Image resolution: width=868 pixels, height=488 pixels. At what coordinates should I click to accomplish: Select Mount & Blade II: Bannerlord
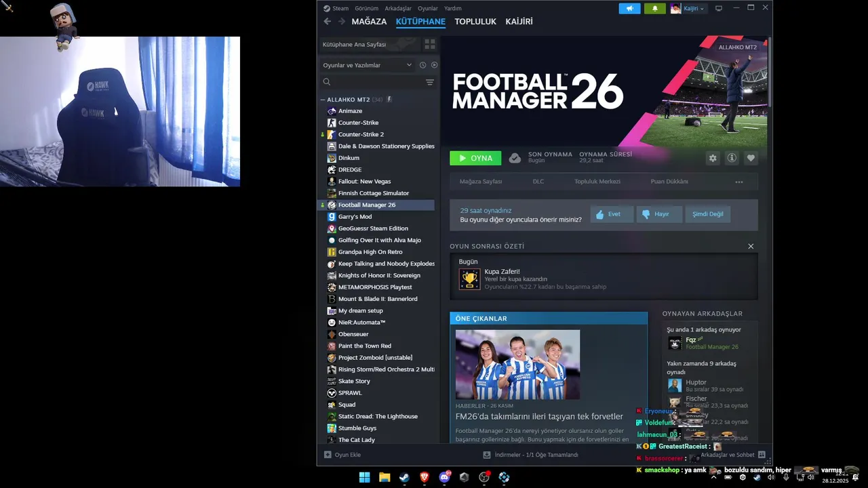[378, 299]
